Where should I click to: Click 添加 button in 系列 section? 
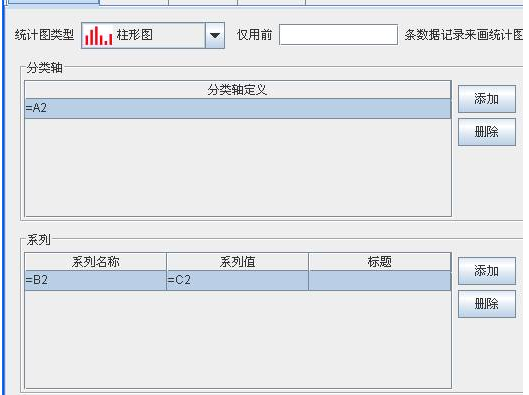pos(486,271)
